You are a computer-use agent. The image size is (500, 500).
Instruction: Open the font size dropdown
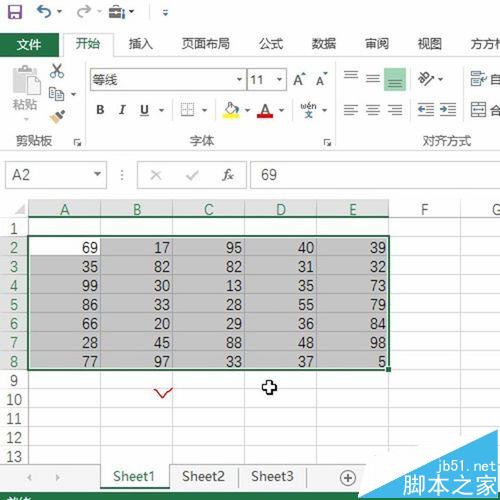click(279, 79)
